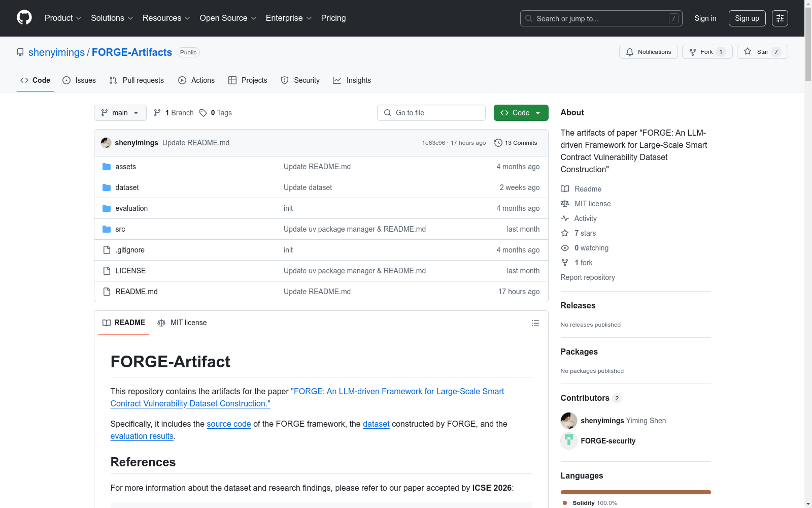Open the Actions tab
Image resolution: width=812 pixels, height=508 pixels.
[196, 80]
